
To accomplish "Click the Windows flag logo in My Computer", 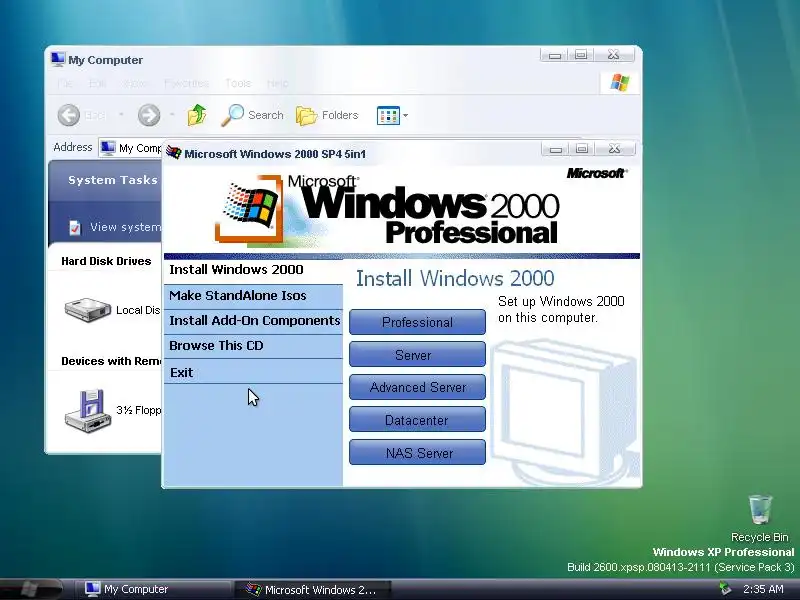I will coord(619,82).
